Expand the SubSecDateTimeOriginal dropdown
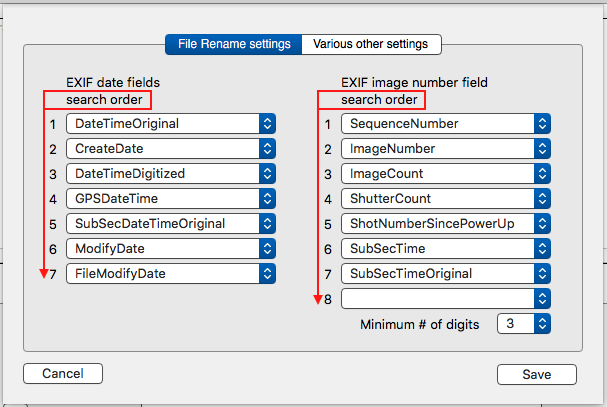This screenshot has height=407, width=607. click(170, 223)
